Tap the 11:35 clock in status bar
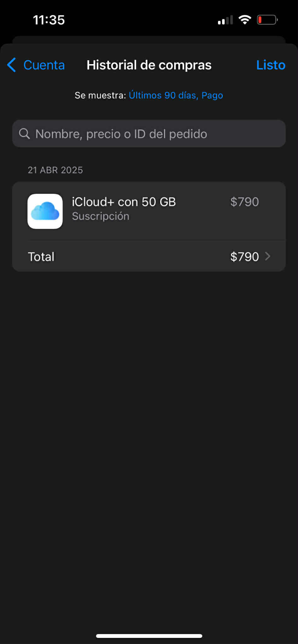This screenshot has height=644, width=298. pyautogui.click(x=49, y=20)
